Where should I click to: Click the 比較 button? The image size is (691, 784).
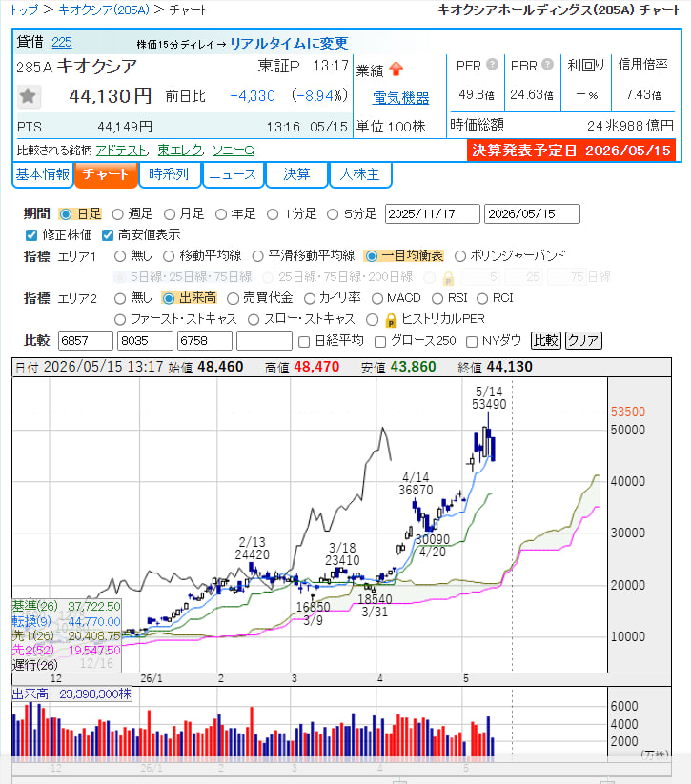[545, 340]
